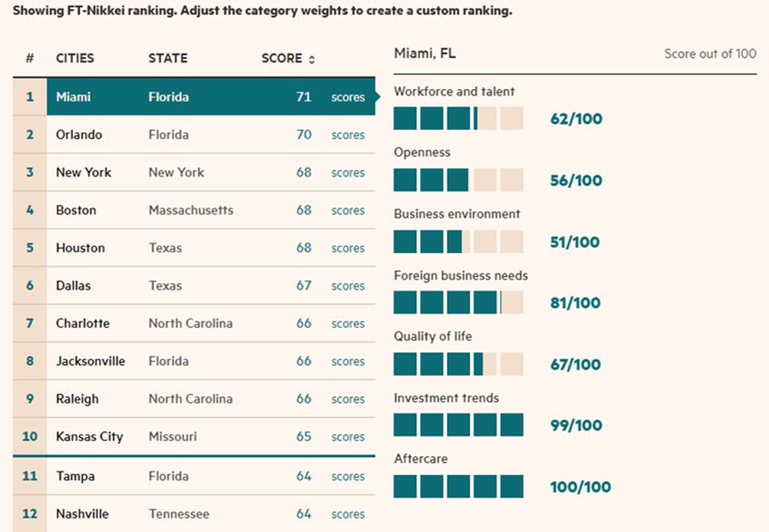
Task: Click the Dallas city name
Action: 73,286
